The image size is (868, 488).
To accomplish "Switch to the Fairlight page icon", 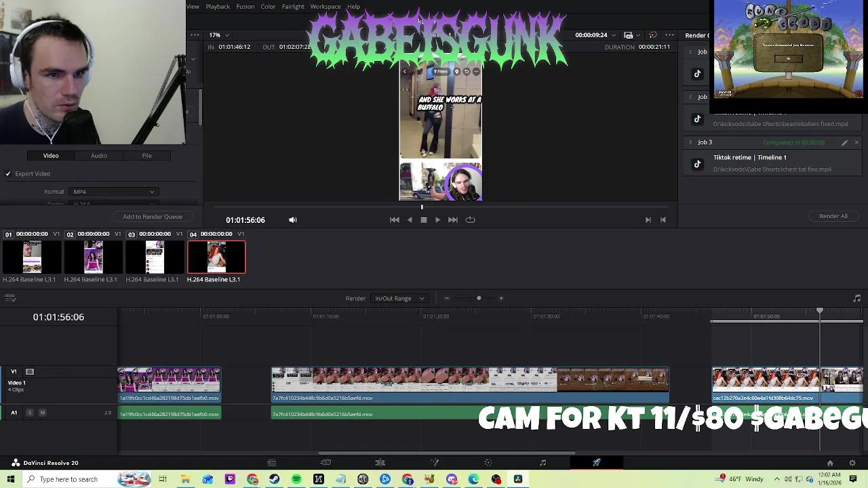I will click(x=542, y=463).
